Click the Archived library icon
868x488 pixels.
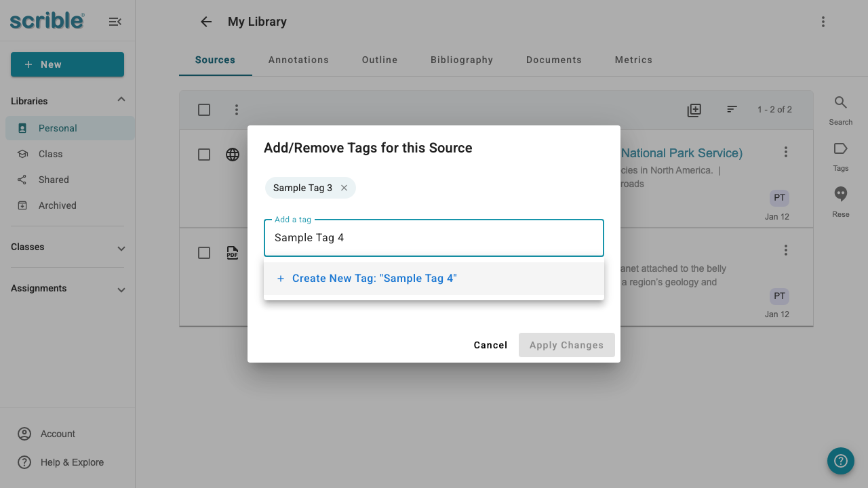point(22,205)
